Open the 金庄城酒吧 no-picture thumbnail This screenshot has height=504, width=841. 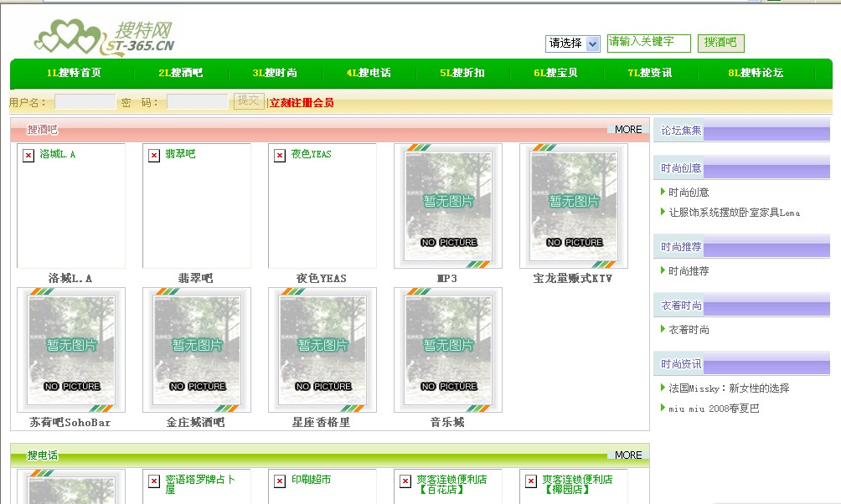click(196, 350)
